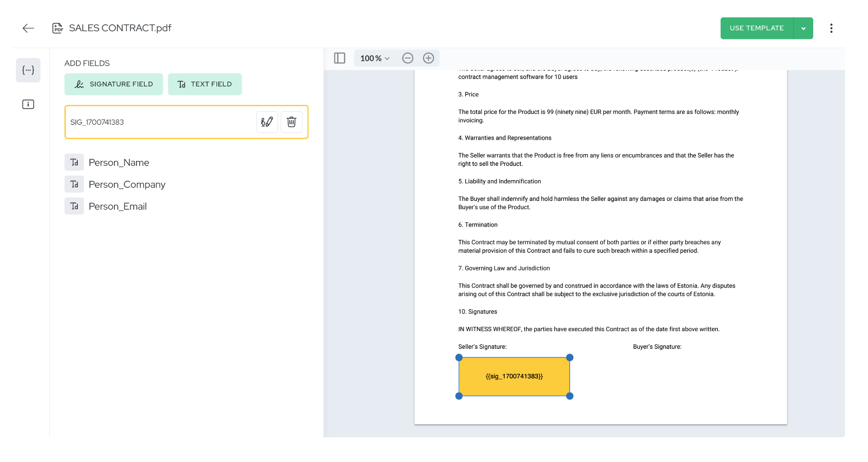Click the "4. Warranties and Representations" heading
Image resolution: width=868 pixels, height=462 pixels.
click(x=505, y=138)
